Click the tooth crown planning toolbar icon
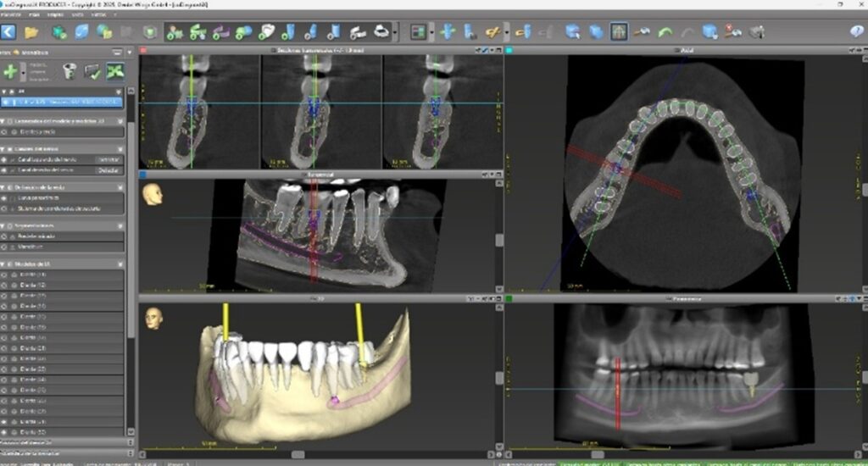 (266, 31)
